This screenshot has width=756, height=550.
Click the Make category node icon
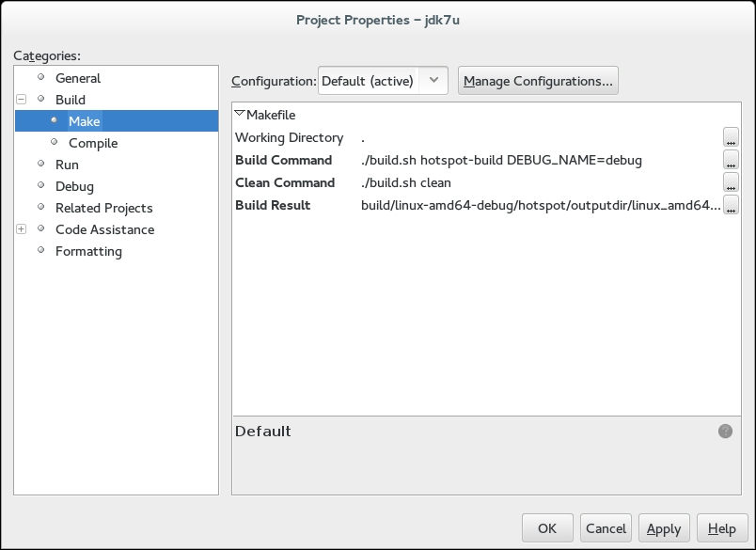pyautogui.click(x=54, y=120)
